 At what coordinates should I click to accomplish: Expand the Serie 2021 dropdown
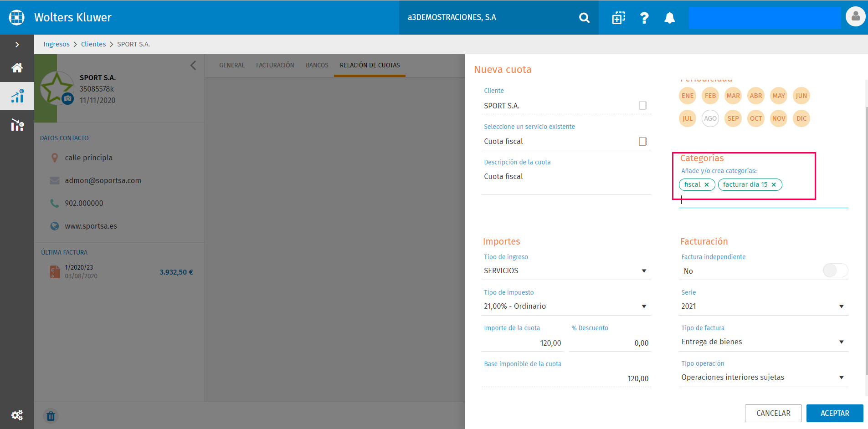(x=763, y=306)
